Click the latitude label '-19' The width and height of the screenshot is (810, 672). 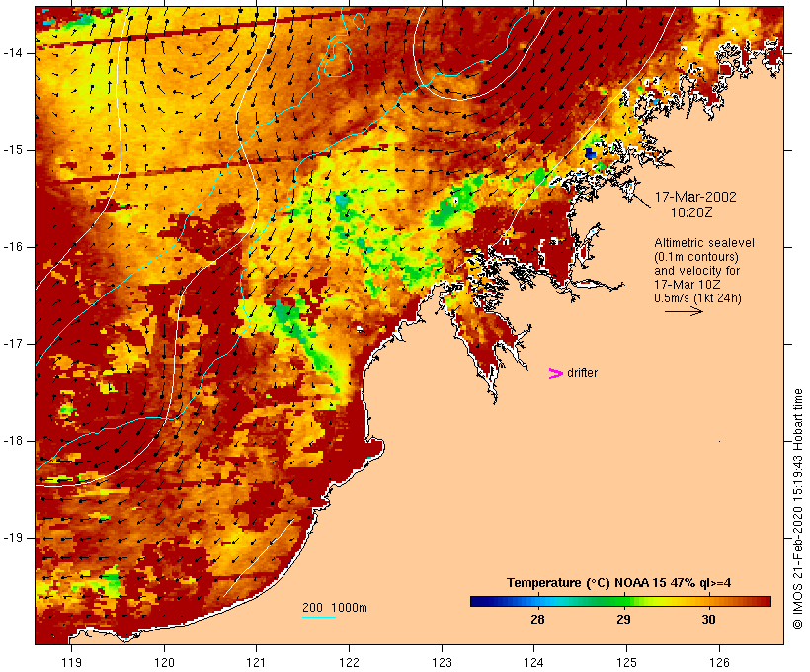point(12,538)
